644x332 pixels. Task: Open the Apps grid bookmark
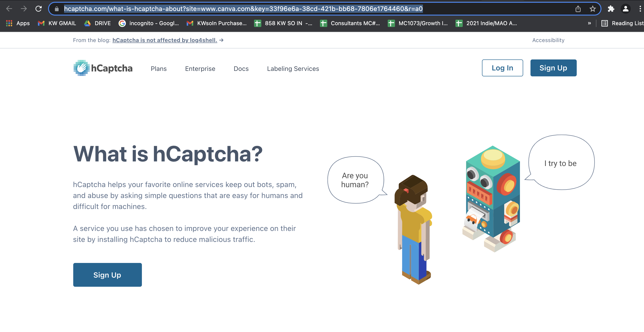[x=17, y=23]
